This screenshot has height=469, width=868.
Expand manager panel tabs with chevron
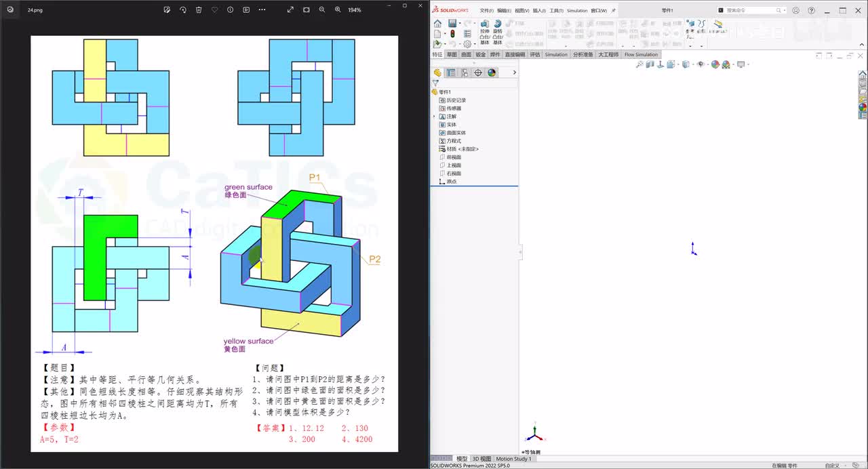(514, 73)
